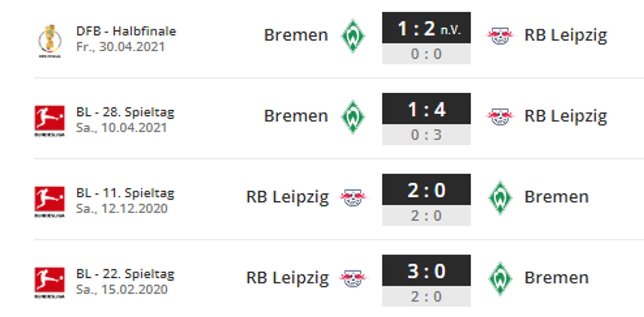Click the DFB-Pokal trophy icon
Screen dimensions: 644x317
pyautogui.click(x=49, y=39)
